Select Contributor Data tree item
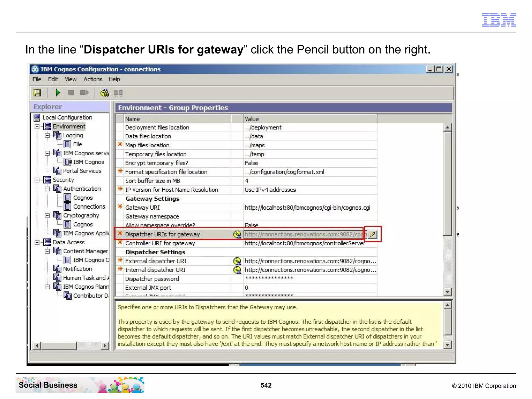This screenshot has width=532, height=399. coord(91,296)
